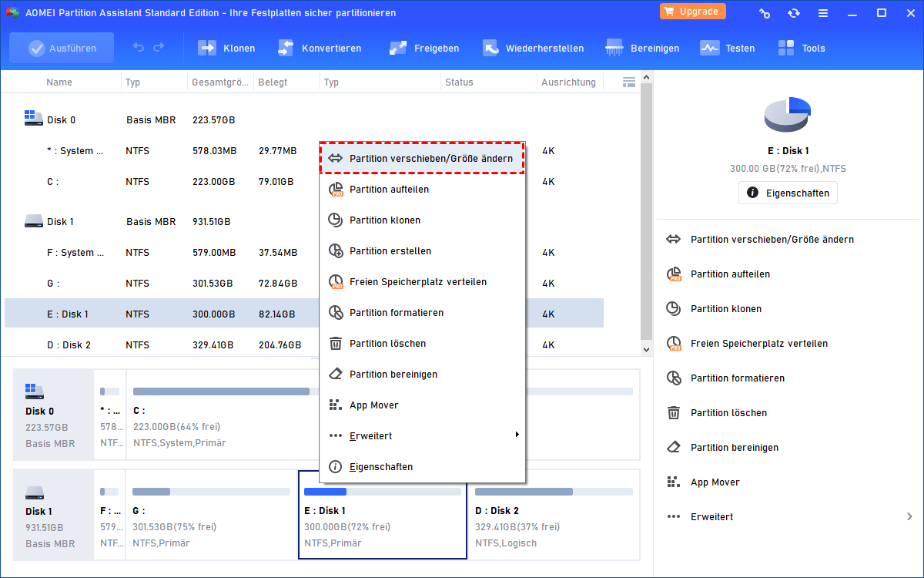Click Freien Speicherplatz verteilen in the right panel
924x578 pixels.
pyautogui.click(x=759, y=344)
